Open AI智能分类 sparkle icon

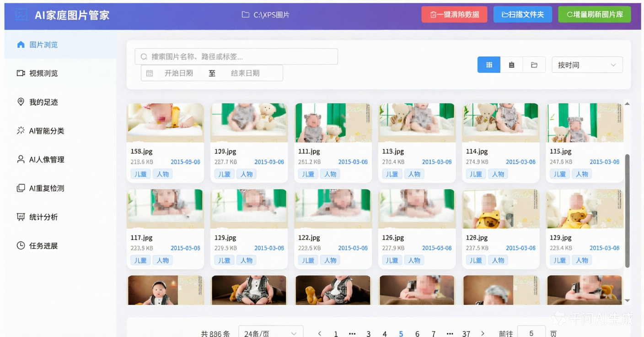coord(21,130)
